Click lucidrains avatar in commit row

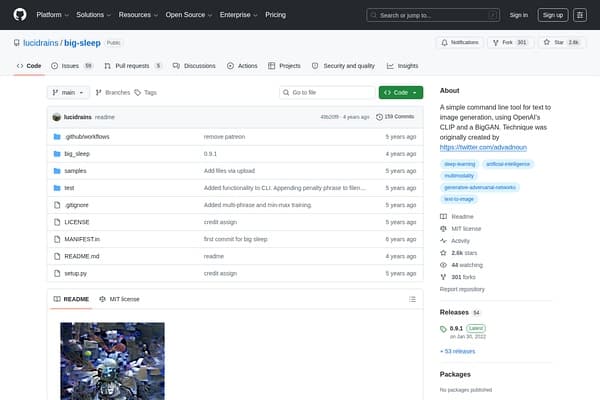[57, 117]
